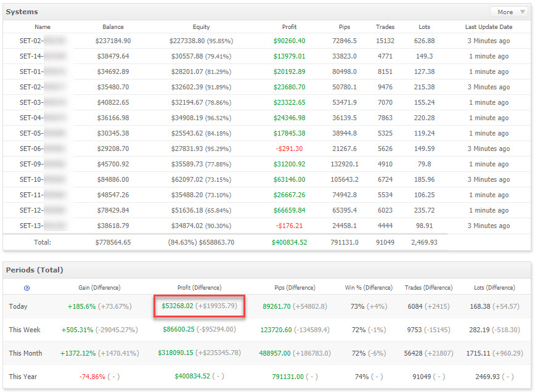The image size is (535, 392).
Task: Sort by the Pips column header
Action: [x=345, y=27]
